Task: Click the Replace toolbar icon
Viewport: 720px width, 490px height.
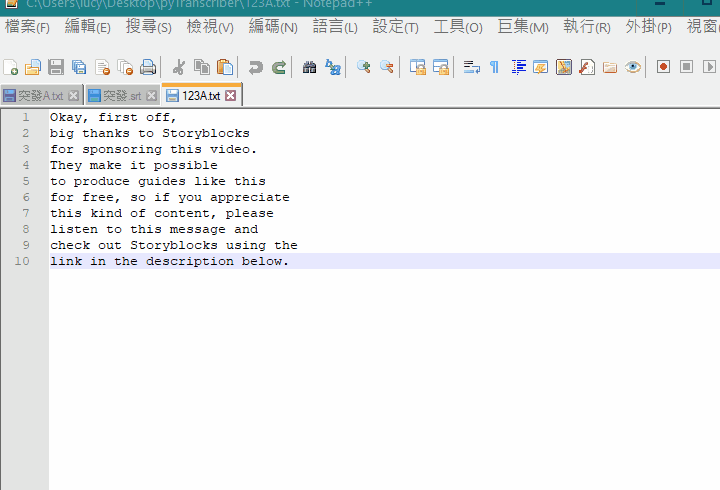Action: (332, 68)
